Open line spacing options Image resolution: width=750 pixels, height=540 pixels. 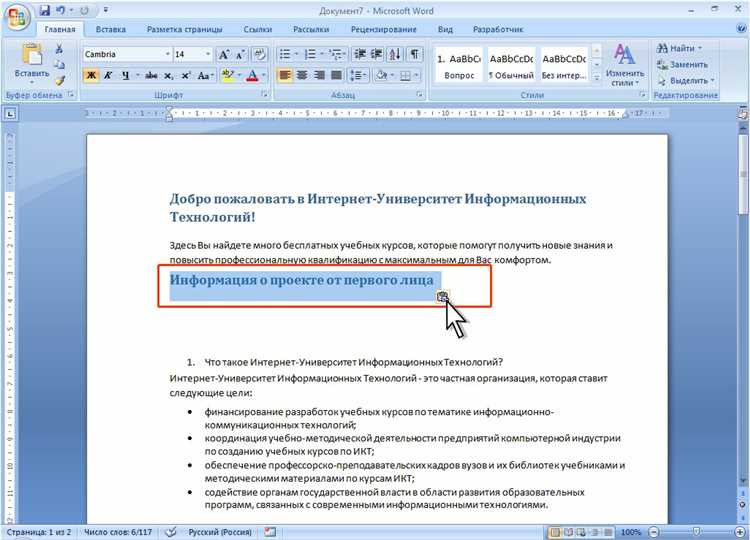358,76
